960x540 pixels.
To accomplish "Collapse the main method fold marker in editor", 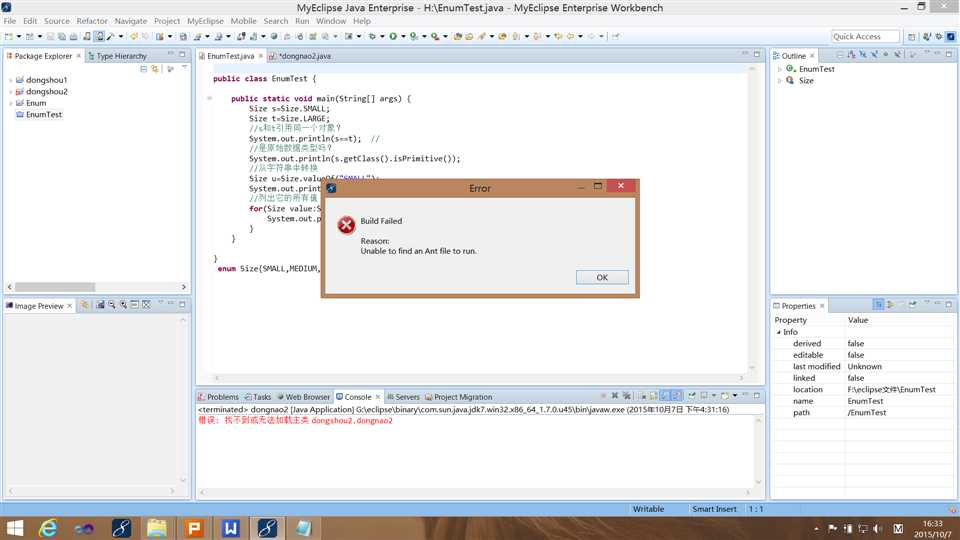I will pos(209,99).
